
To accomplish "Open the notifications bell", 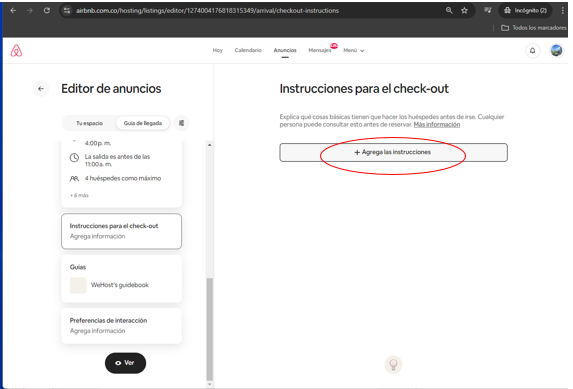I will point(532,51).
